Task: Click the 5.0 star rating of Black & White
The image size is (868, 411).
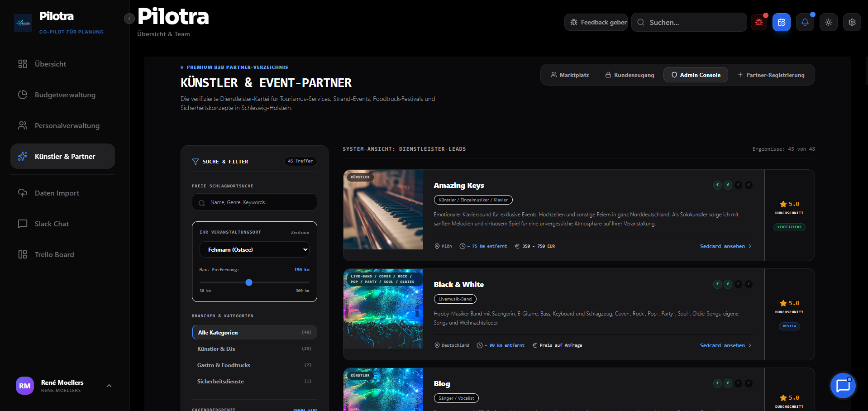Action: pyautogui.click(x=789, y=303)
